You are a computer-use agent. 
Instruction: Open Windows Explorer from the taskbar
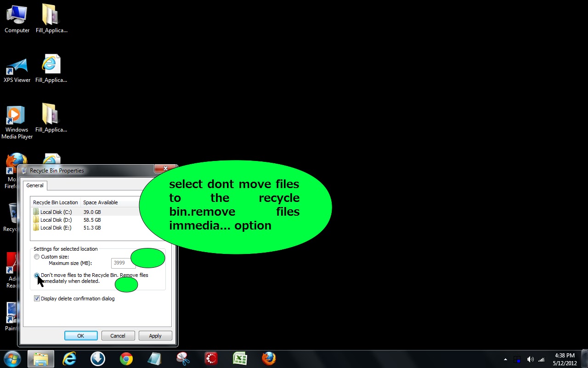40,358
